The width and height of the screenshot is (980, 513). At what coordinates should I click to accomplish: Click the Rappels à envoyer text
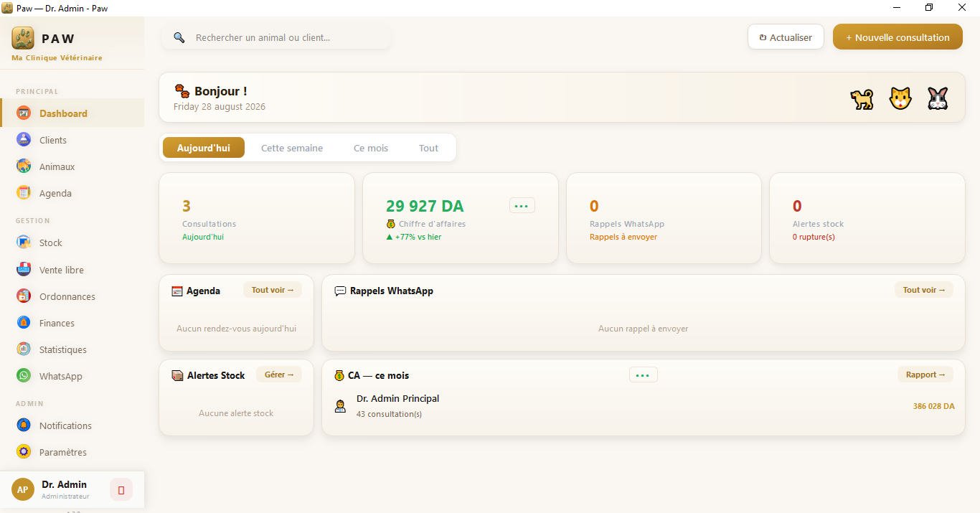[623, 237]
